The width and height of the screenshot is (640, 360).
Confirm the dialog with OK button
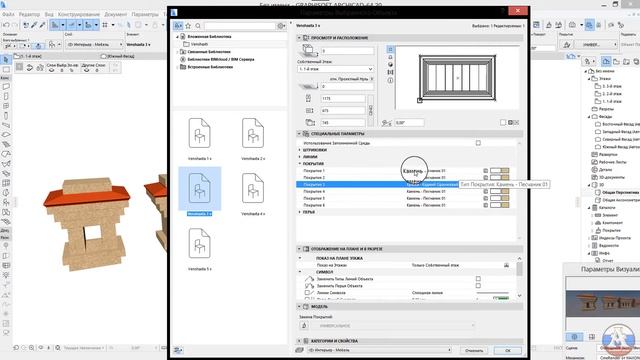point(508,350)
